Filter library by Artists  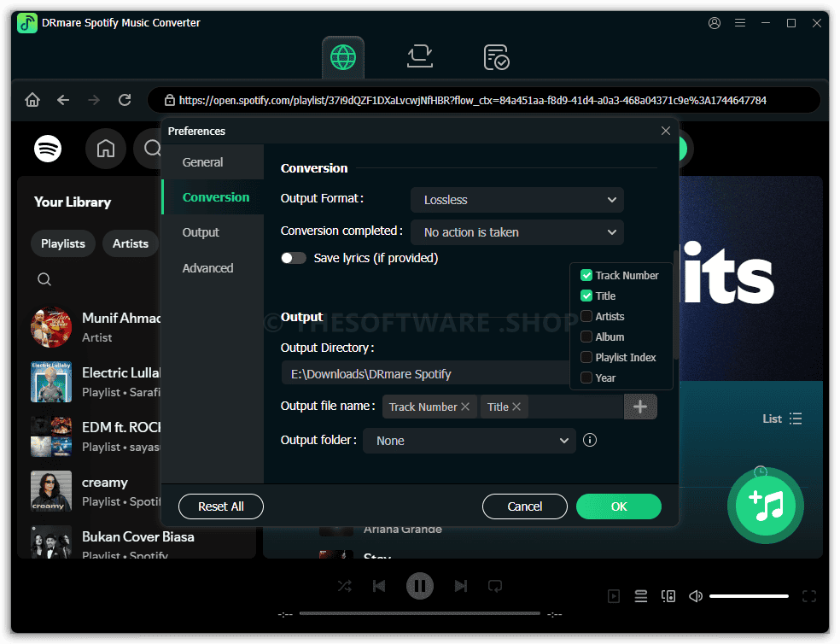[130, 243]
